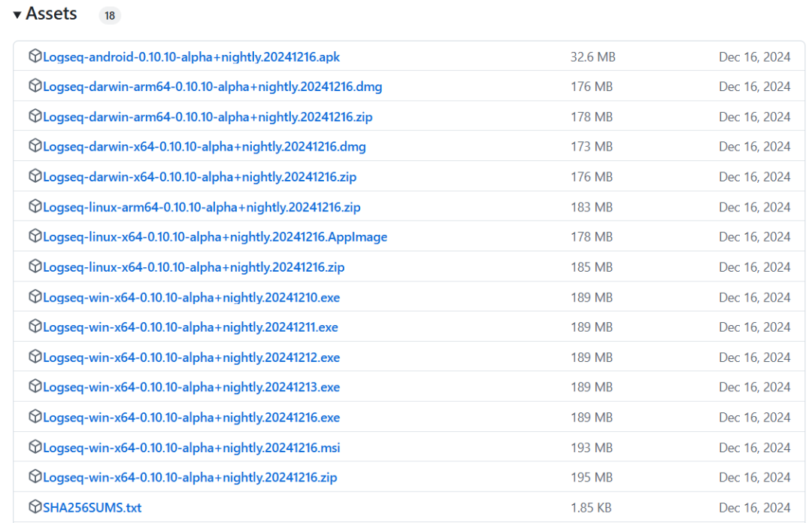
Task: Click the 185 MB size value
Action: [592, 267]
